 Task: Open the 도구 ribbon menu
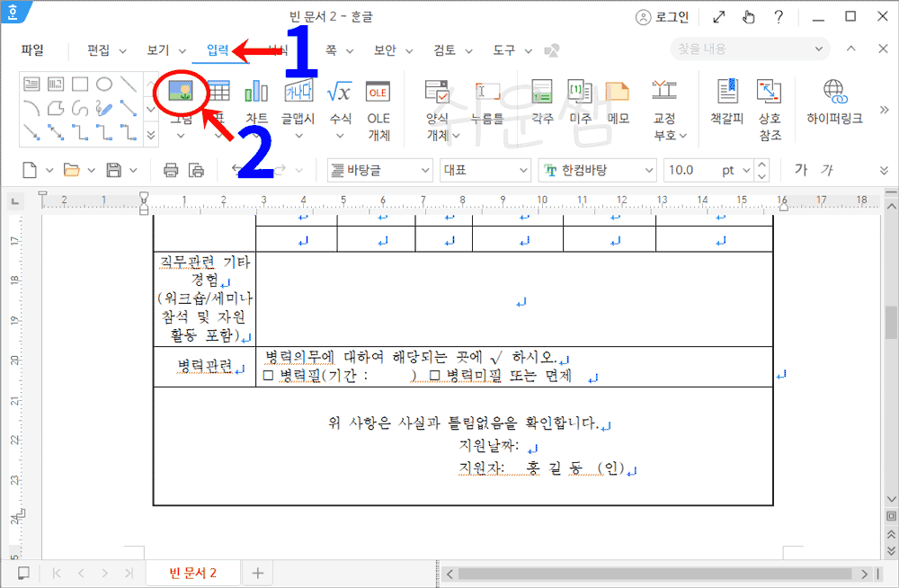pyautogui.click(x=503, y=50)
